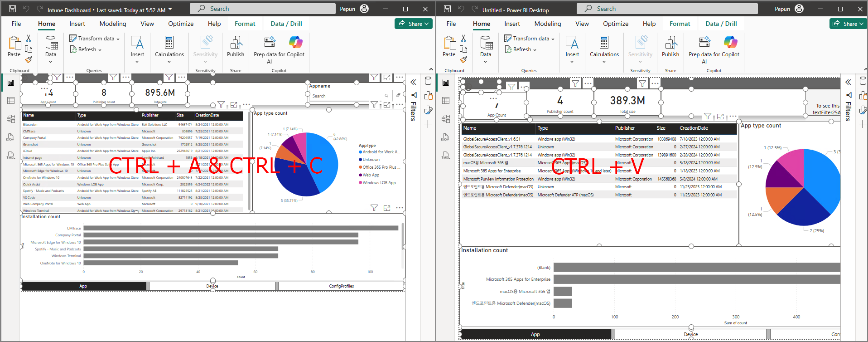
Task: Click Publish in the Untitled window ribbon
Action: pyautogui.click(x=670, y=47)
